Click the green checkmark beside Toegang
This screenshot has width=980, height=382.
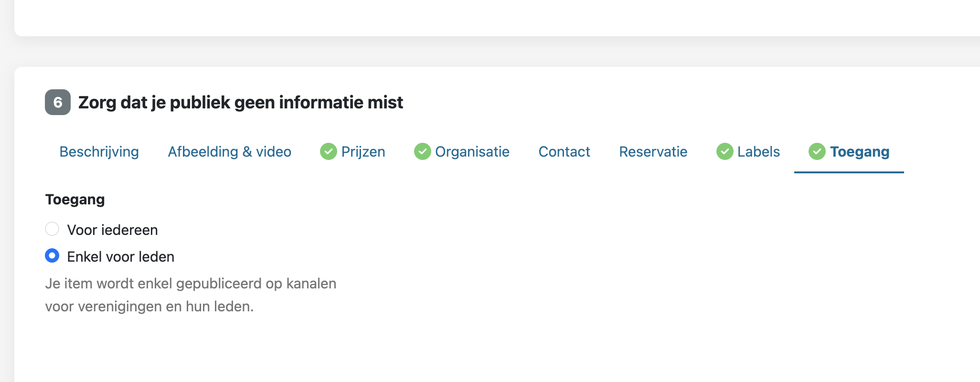tap(817, 151)
